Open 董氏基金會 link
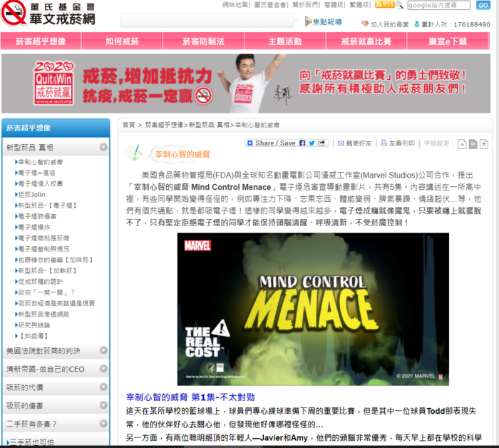This screenshot has height=448, width=499. pos(270,5)
